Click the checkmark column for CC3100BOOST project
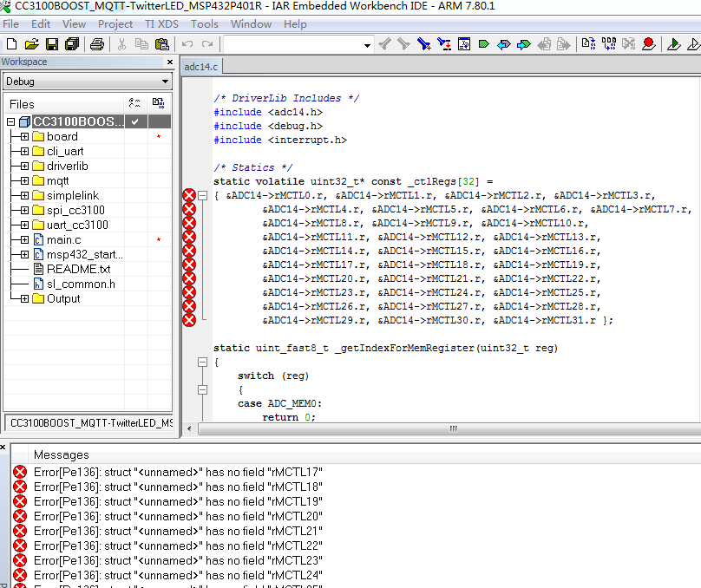Screen dimensions: 701x588 click(x=134, y=122)
